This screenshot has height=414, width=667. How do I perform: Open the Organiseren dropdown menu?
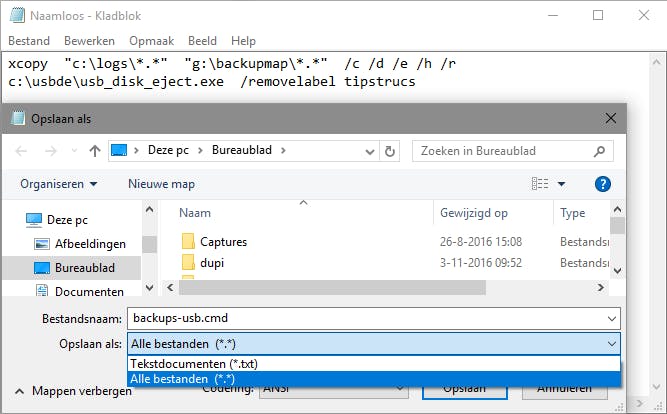59,184
